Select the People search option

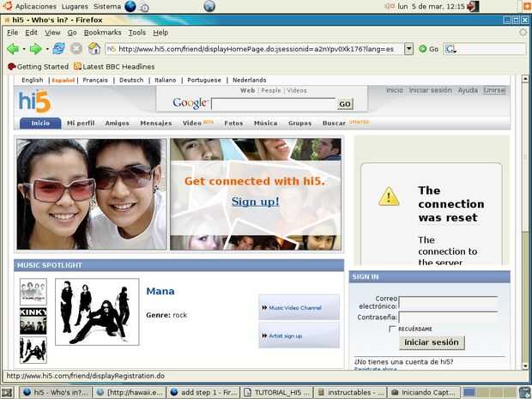pyautogui.click(x=271, y=91)
